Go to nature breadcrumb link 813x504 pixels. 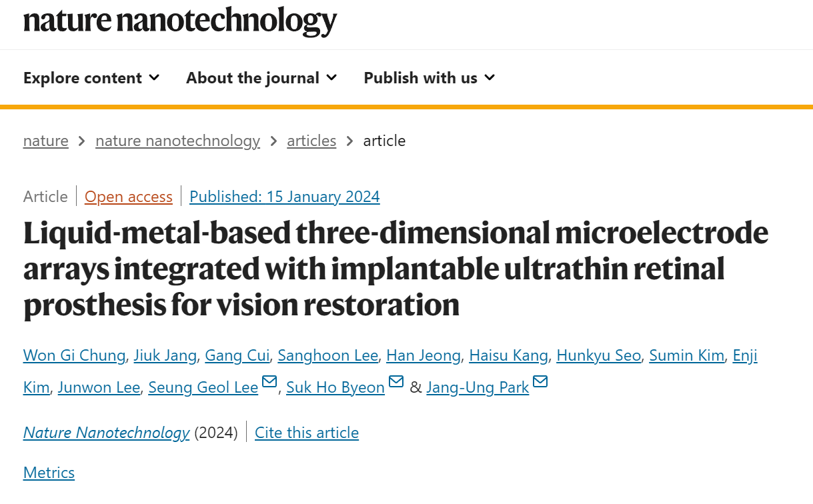[x=46, y=141]
